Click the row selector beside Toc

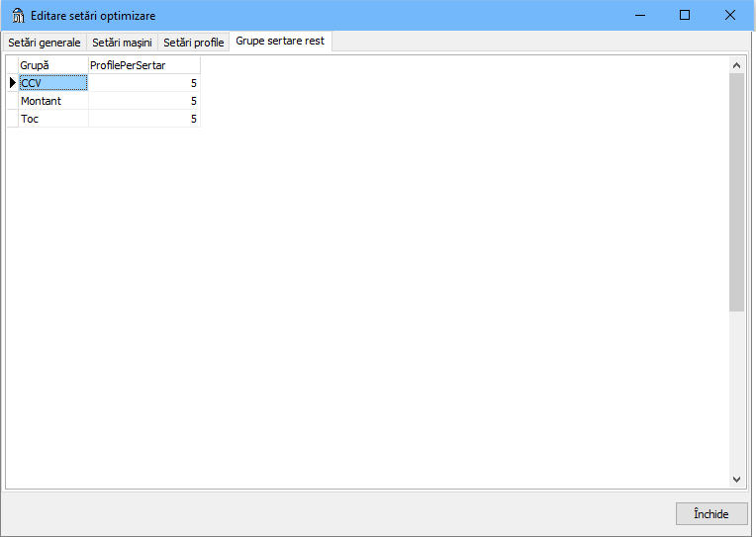click(12, 119)
